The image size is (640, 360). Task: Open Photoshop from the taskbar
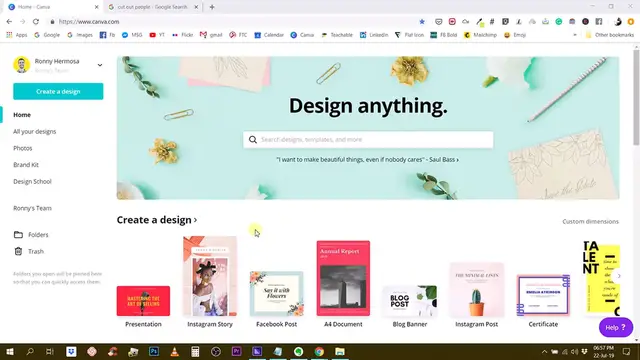[x=154, y=351]
